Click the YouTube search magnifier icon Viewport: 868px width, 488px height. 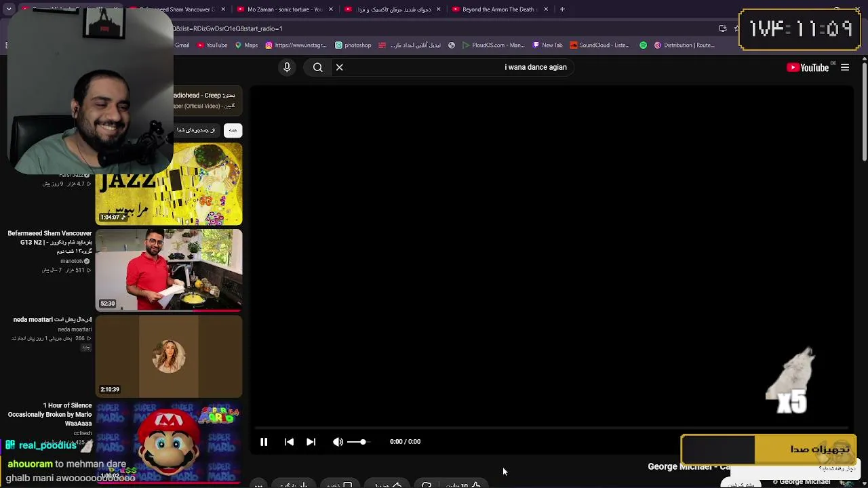tap(317, 67)
